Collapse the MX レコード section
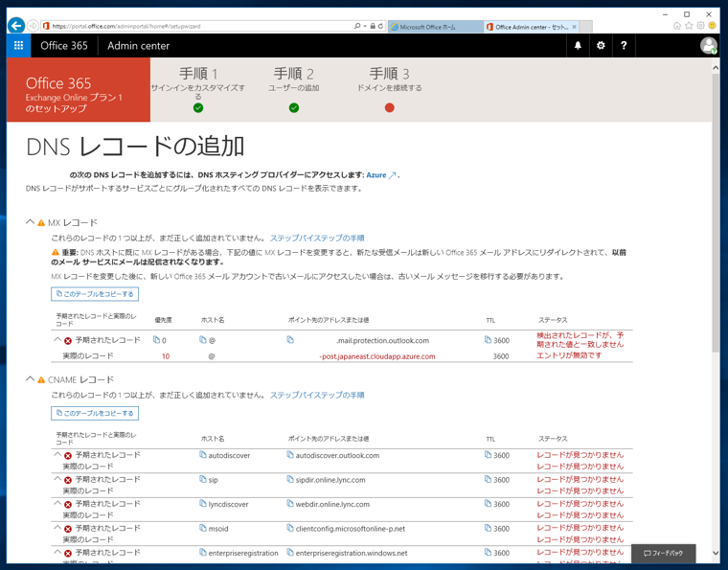728x570 pixels. (31, 222)
